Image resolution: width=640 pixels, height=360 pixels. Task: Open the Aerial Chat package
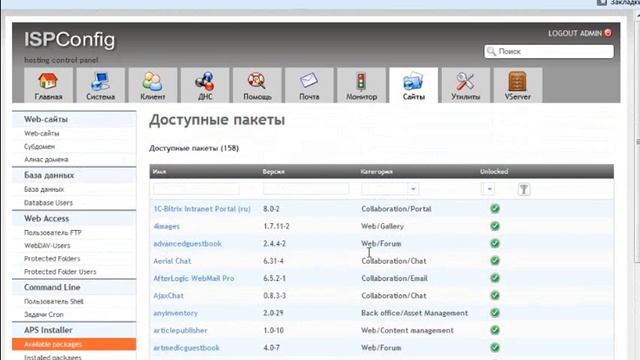(172, 261)
